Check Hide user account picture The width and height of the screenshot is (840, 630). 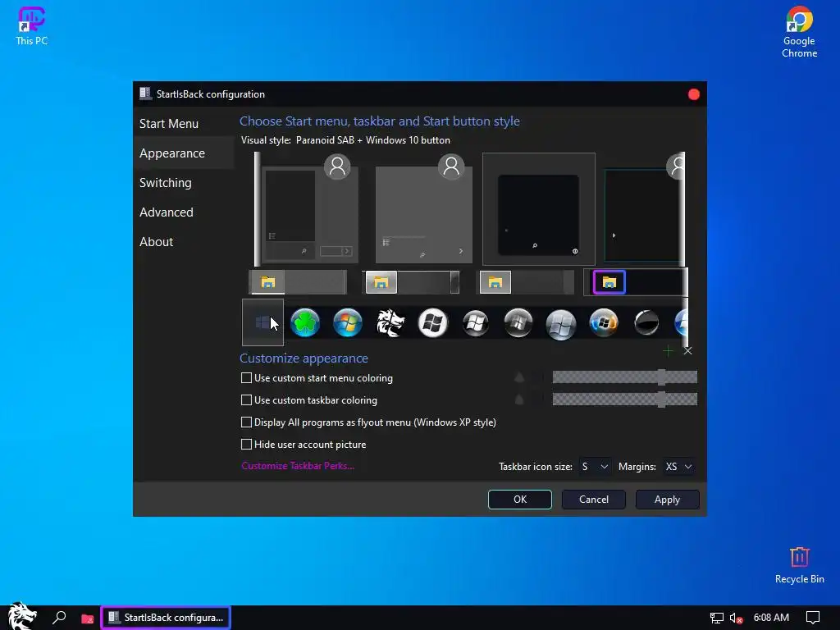coord(246,444)
